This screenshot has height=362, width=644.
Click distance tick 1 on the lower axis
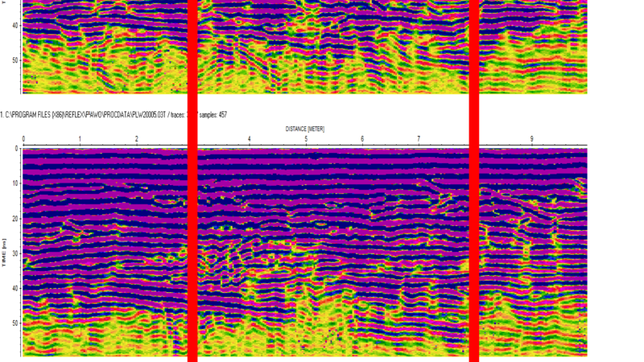[x=80, y=139]
